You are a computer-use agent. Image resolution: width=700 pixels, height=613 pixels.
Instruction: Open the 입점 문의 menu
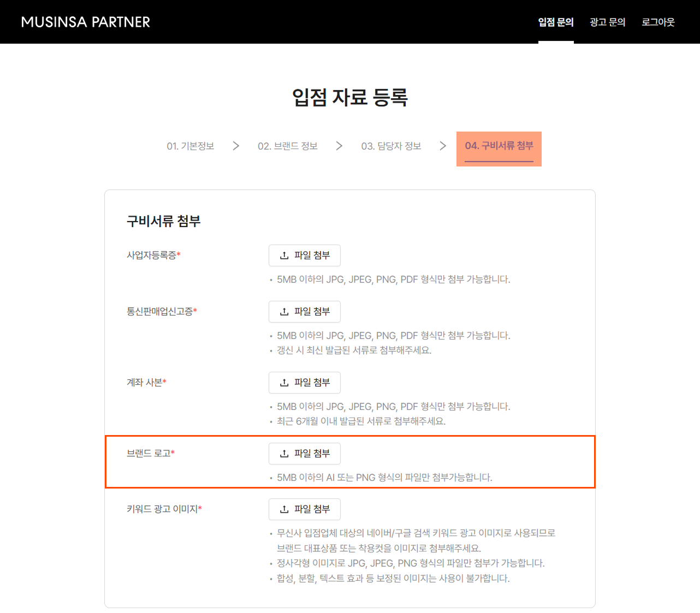[555, 22]
